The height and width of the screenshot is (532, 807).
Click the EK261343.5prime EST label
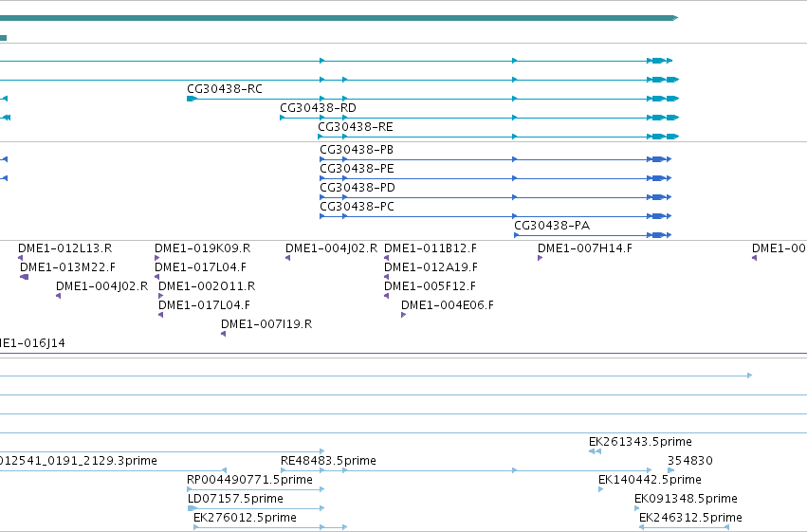640,442
